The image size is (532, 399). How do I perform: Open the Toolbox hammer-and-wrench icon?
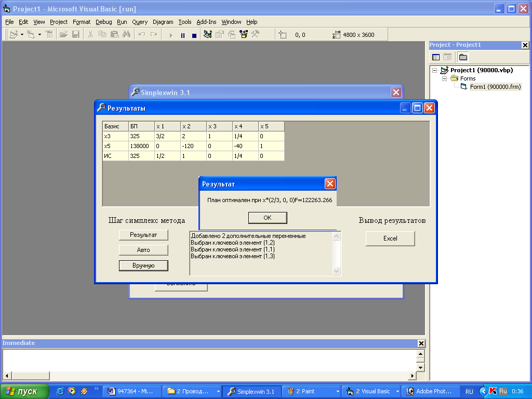(x=256, y=35)
